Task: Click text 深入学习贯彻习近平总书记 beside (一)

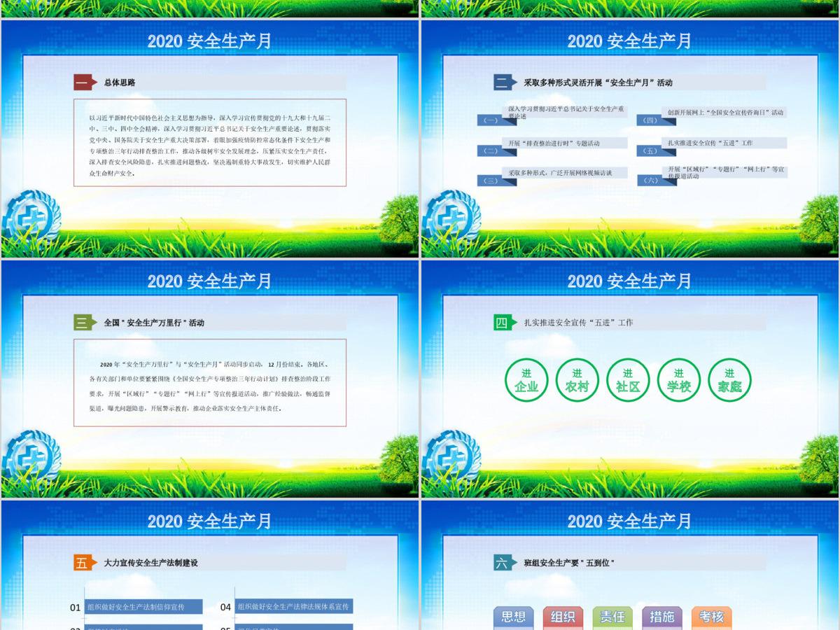Action: (568, 113)
